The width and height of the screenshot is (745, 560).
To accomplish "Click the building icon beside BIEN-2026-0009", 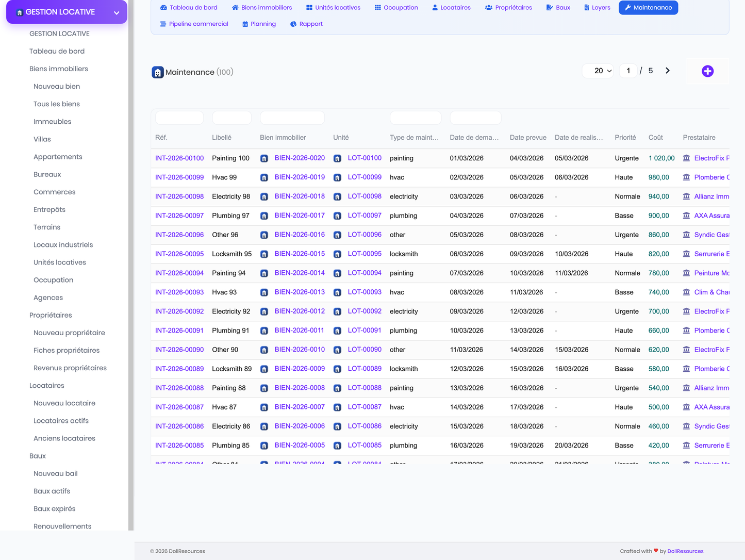I will click(264, 369).
